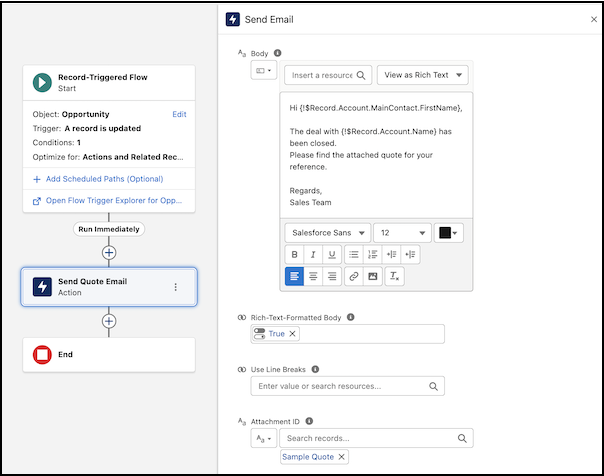Open the Attachment ID data type selector
This screenshot has width=604, height=476.
(x=262, y=438)
